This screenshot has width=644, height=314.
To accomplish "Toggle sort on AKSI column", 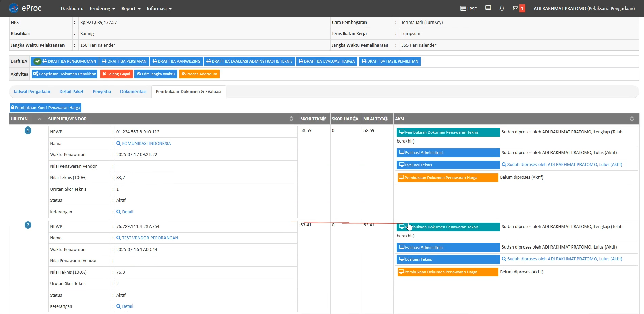I will coord(632,119).
